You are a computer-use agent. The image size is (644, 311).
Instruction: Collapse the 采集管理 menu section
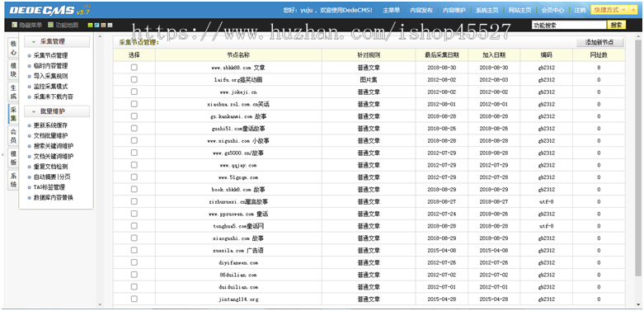coord(57,41)
